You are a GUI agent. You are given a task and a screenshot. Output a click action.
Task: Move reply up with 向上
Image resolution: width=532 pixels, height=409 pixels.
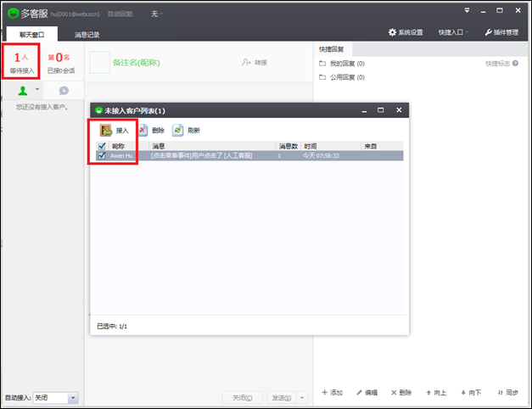coord(436,393)
